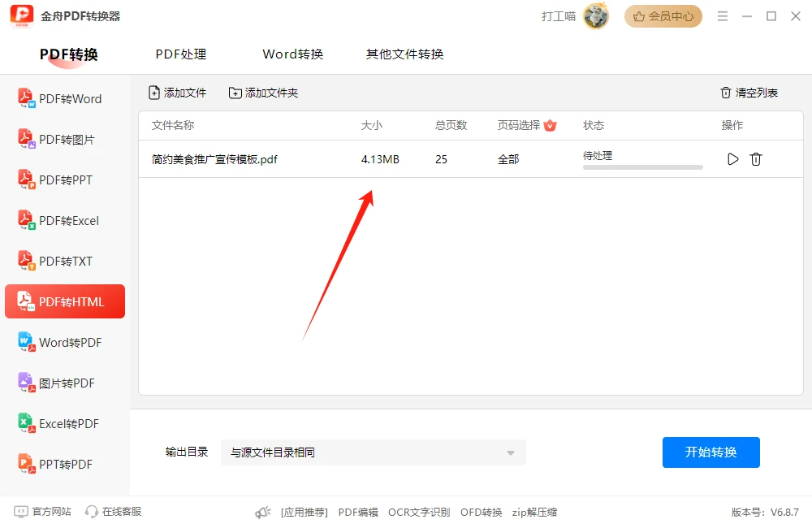Click 添加文件夹 to add a folder
812x528 pixels.
point(263,93)
